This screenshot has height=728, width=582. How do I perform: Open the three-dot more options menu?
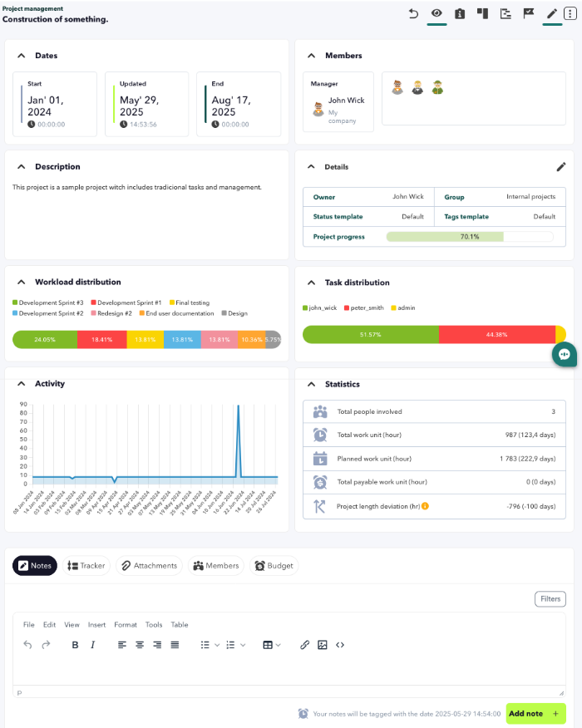click(x=570, y=13)
